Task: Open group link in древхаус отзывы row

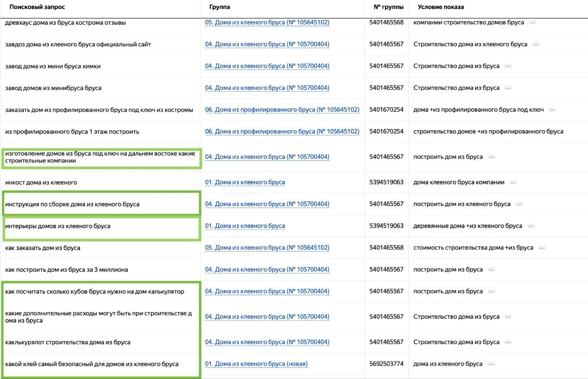Action: click(x=267, y=22)
